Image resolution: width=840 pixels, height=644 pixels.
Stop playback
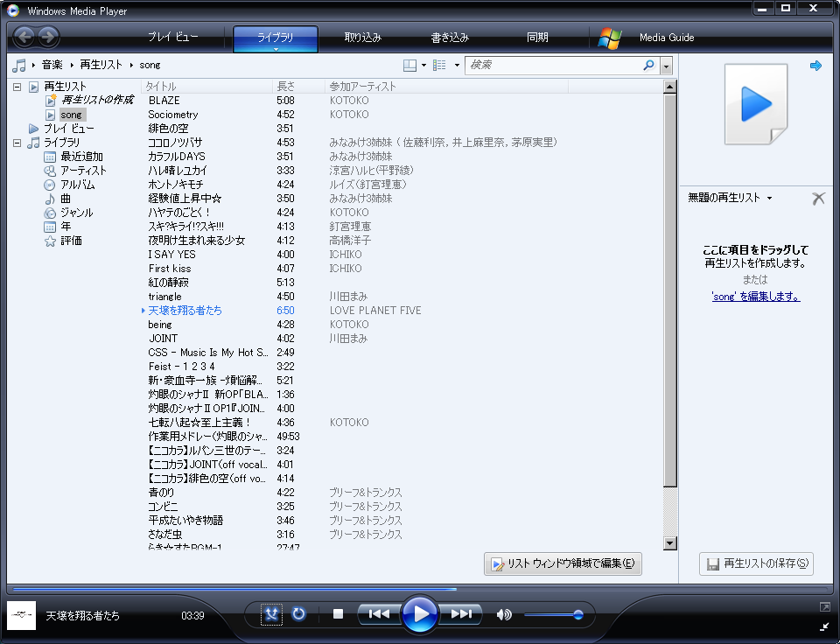(x=338, y=614)
